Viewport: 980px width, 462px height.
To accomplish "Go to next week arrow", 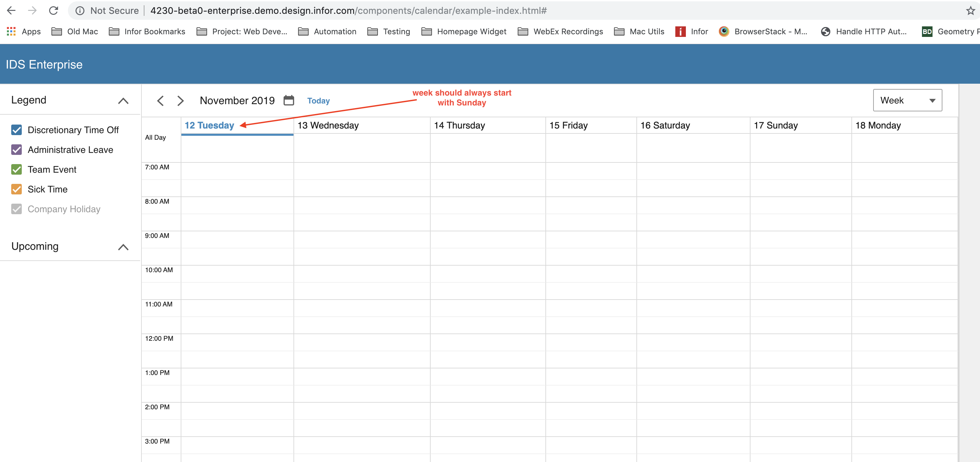I will click(x=180, y=101).
